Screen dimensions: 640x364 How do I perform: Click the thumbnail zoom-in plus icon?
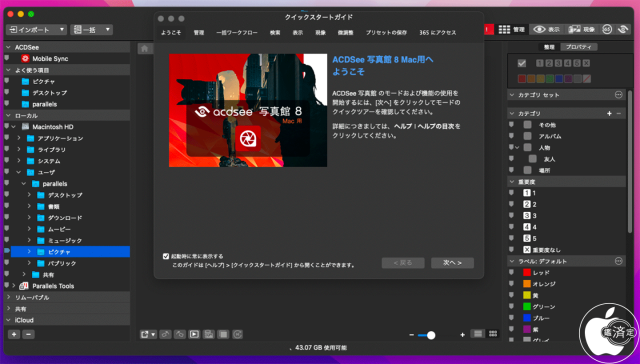point(462,335)
